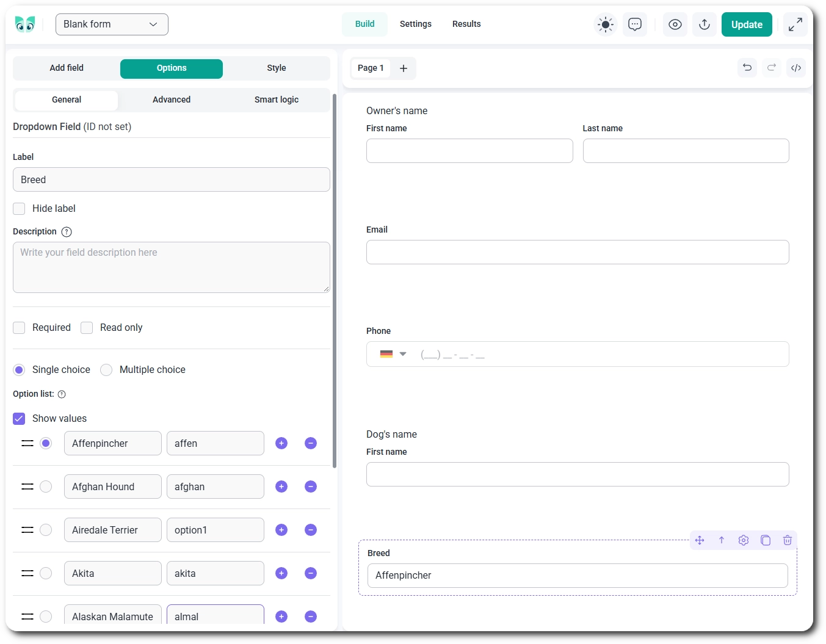Add a new page with the plus icon

click(x=404, y=68)
